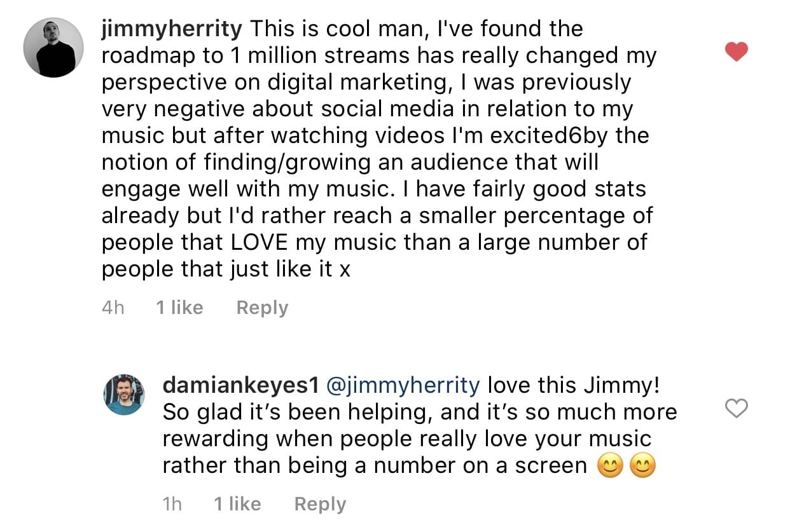Open the damiankeyes1 username link

pyautogui.click(x=241, y=385)
